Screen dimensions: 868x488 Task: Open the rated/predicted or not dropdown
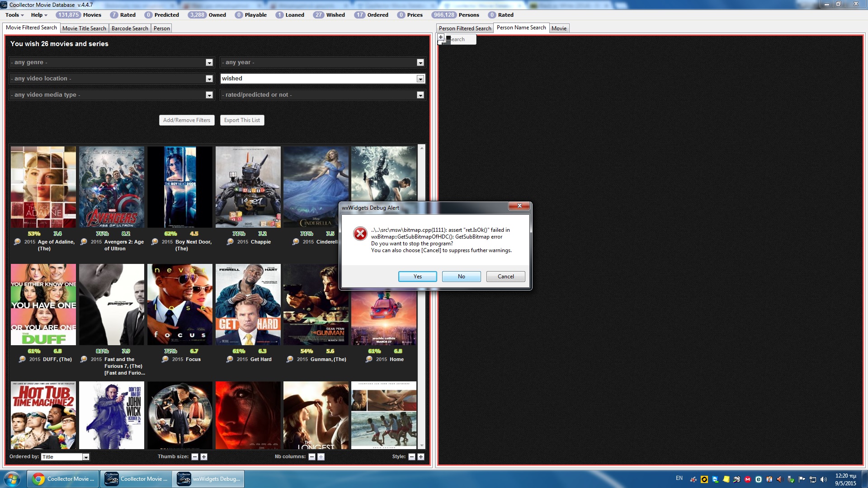point(323,95)
